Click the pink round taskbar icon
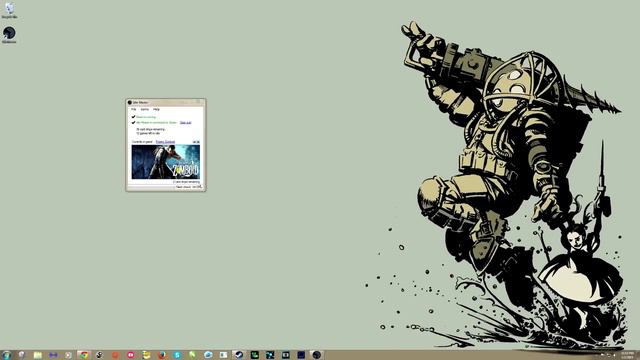This screenshot has width=640, height=360. tap(131, 355)
